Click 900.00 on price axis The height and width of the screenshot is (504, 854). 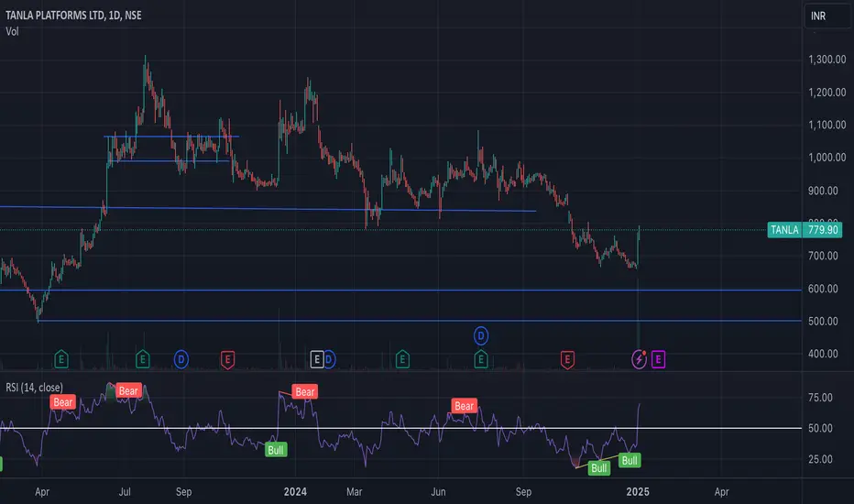coord(823,191)
